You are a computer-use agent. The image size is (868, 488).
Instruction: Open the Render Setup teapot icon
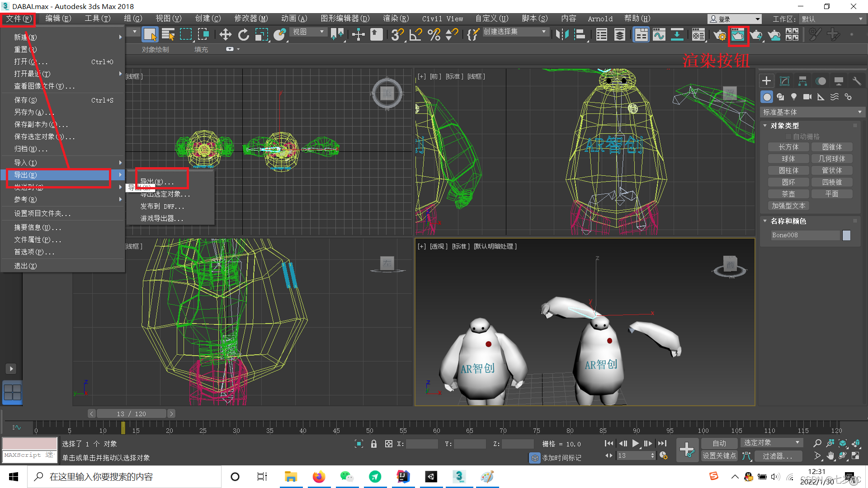point(719,35)
